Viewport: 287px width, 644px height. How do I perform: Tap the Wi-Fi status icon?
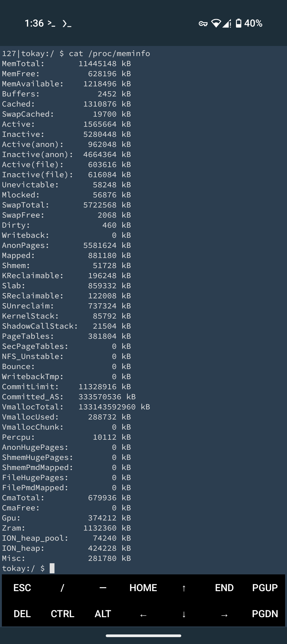click(216, 23)
